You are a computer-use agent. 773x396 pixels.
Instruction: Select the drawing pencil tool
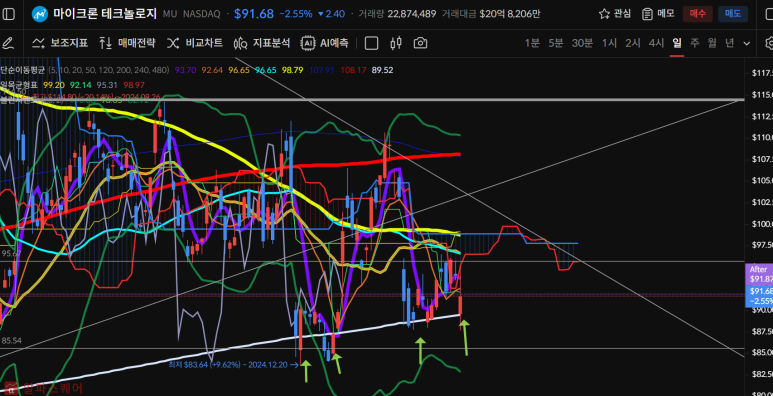(x=7, y=43)
